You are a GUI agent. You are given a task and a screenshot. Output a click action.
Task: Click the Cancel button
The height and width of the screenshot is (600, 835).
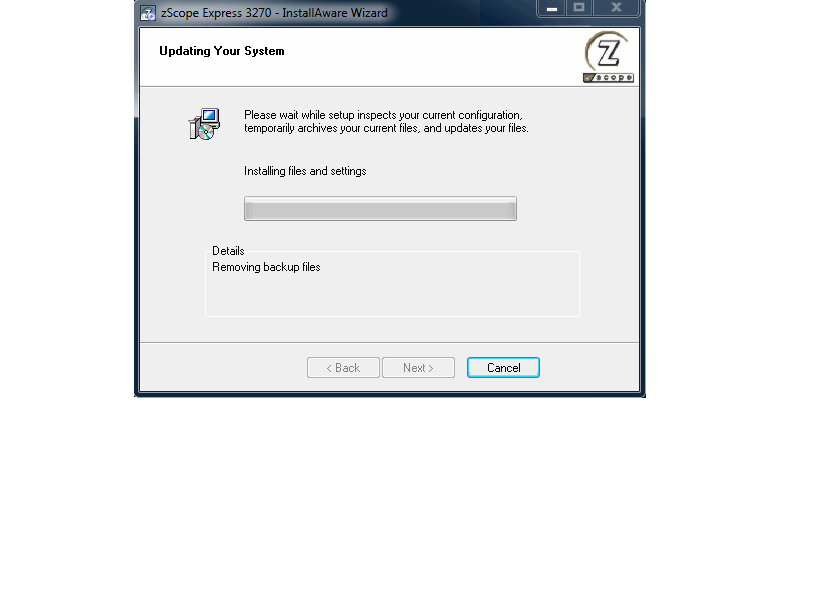click(x=503, y=367)
